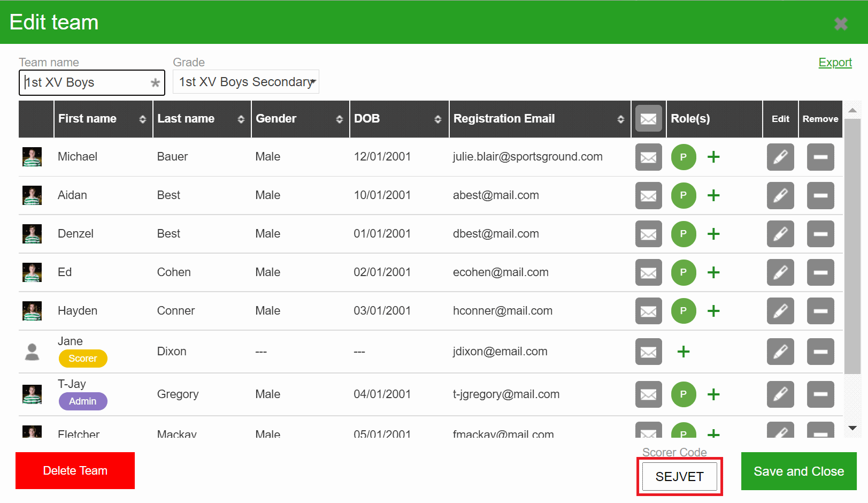Click the red Delete Team button

75,471
